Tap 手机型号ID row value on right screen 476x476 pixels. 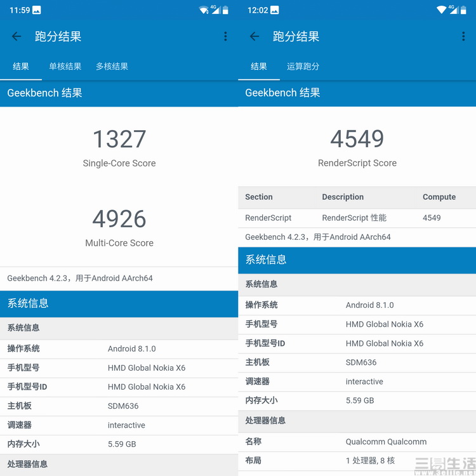[385, 343]
